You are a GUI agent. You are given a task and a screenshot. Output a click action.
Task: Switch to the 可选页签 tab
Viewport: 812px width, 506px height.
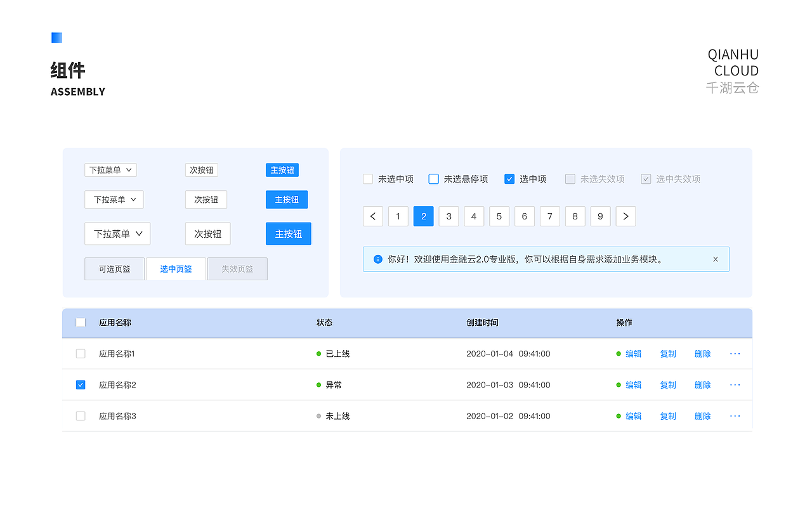114,268
